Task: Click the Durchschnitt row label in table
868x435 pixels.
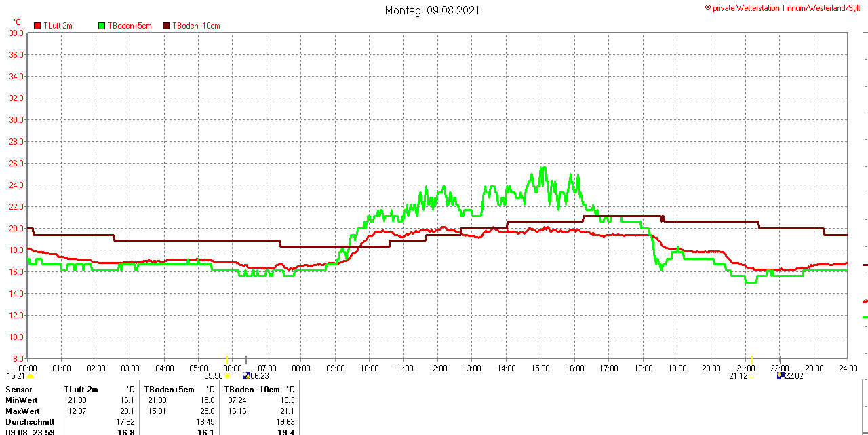Action: (30, 422)
